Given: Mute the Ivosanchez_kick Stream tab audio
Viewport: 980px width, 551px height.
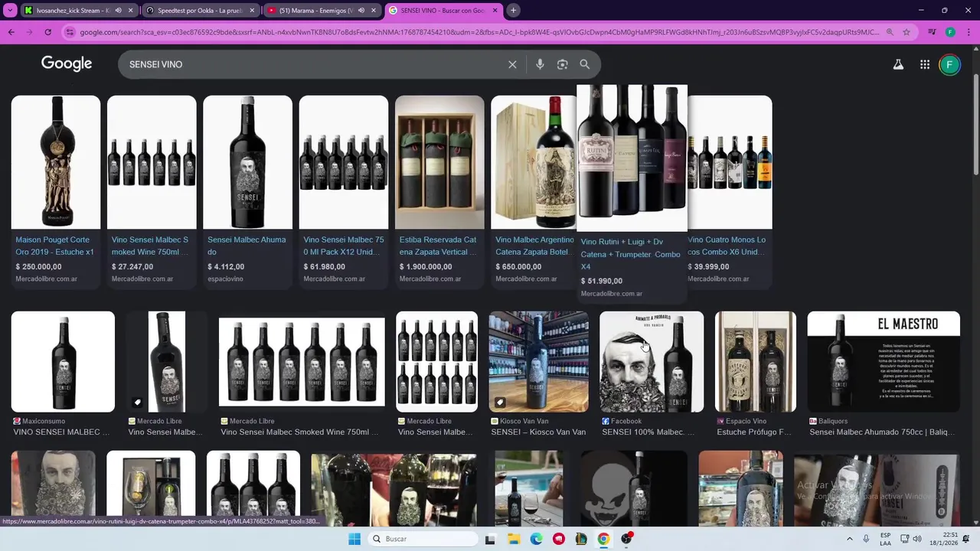Looking at the screenshot, I should click(x=119, y=10).
